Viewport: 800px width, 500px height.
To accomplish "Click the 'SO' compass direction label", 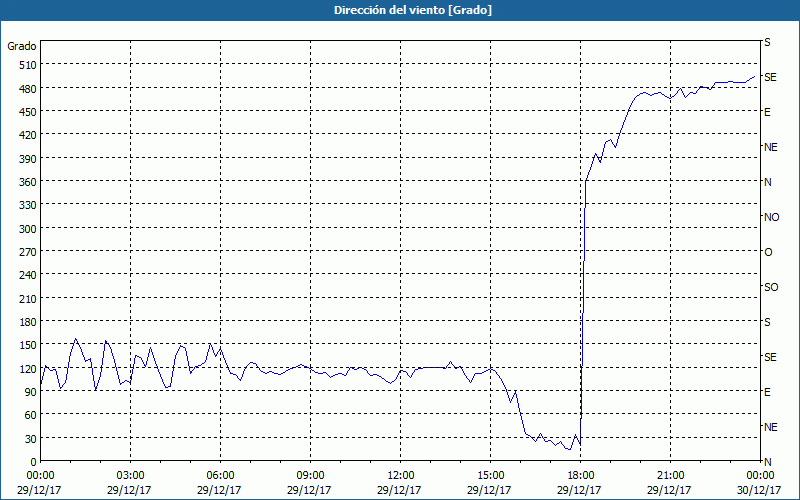I will tap(771, 288).
